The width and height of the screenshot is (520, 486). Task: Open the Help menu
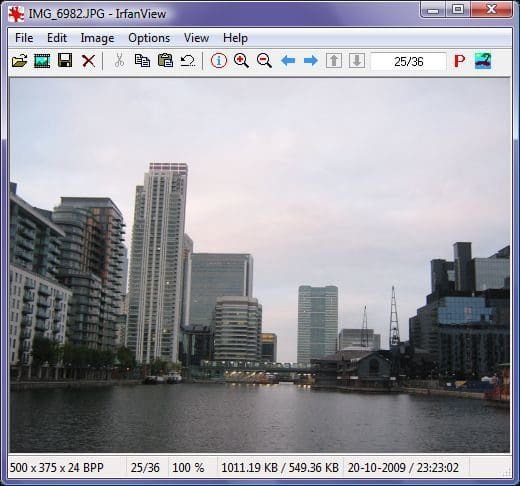235,38
